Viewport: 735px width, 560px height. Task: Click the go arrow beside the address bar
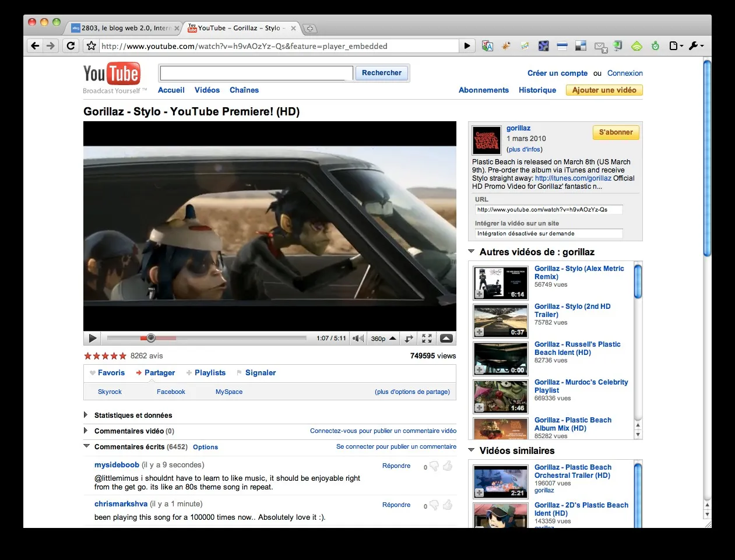click(467, 46)
